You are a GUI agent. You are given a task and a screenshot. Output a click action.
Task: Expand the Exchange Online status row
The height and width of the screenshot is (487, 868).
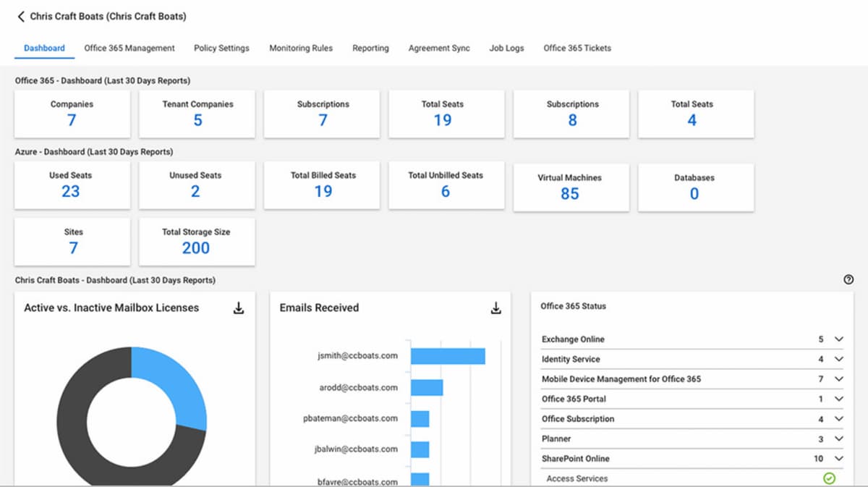[838, 339]
